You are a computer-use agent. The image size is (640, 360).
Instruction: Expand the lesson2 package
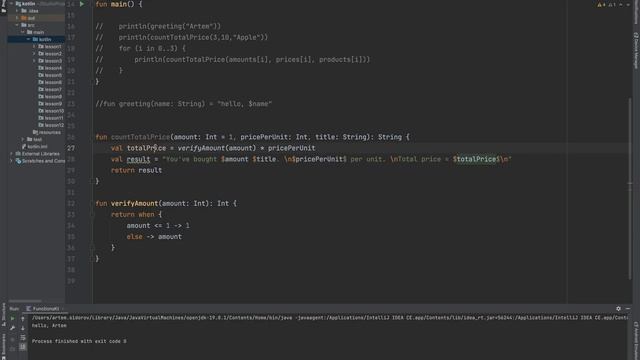pos(34,53)
